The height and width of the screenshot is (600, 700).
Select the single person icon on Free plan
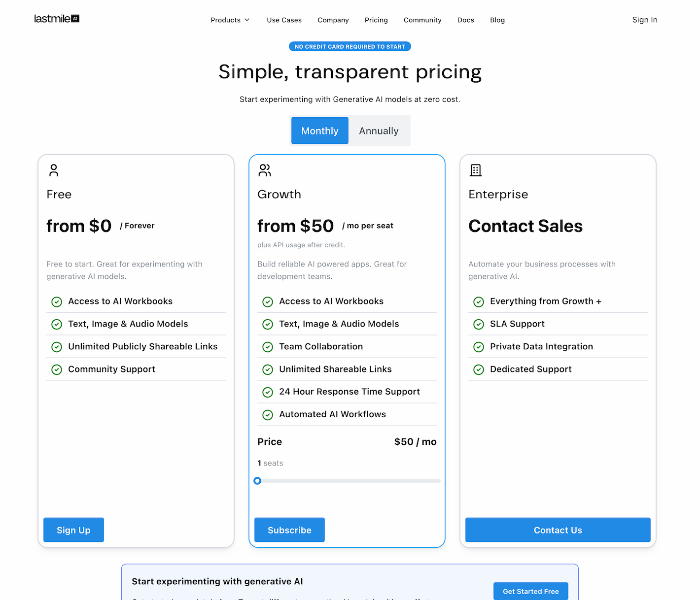point(53,170)
